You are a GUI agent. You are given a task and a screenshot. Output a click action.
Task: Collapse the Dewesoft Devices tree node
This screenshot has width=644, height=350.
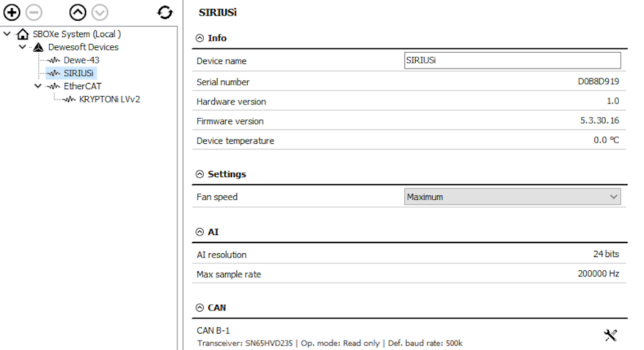(x=23, y=46)
